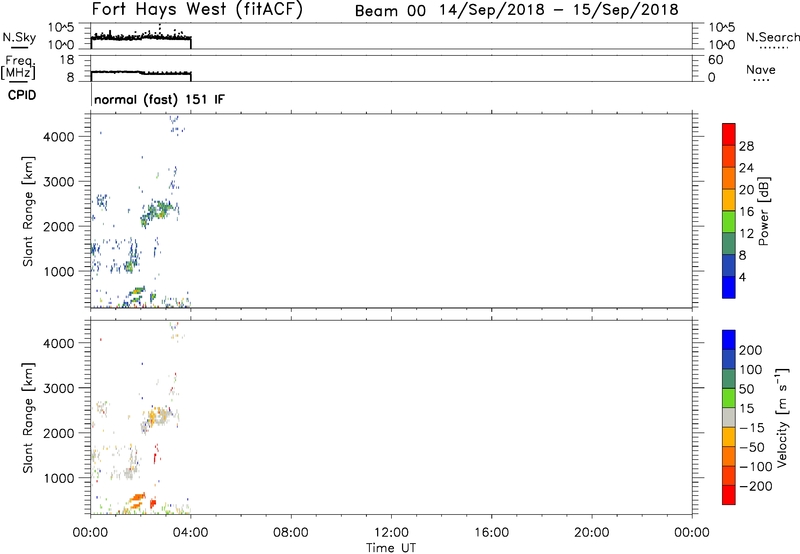The height and width of the screenshot is (554, 800).
Task: Click the "4000" tick on velocity panel axis
Action: coord(59,343)
